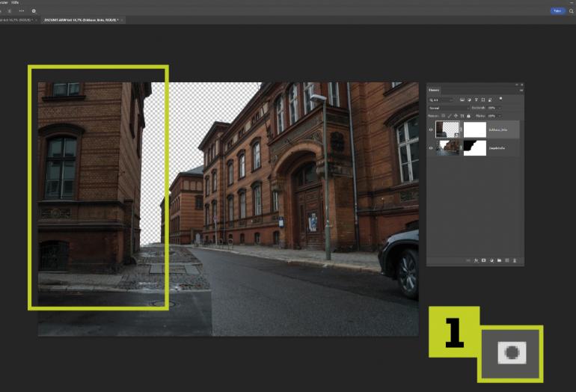
Task: Add a layer style with fx icon
Action: click(x=476, y=260)
